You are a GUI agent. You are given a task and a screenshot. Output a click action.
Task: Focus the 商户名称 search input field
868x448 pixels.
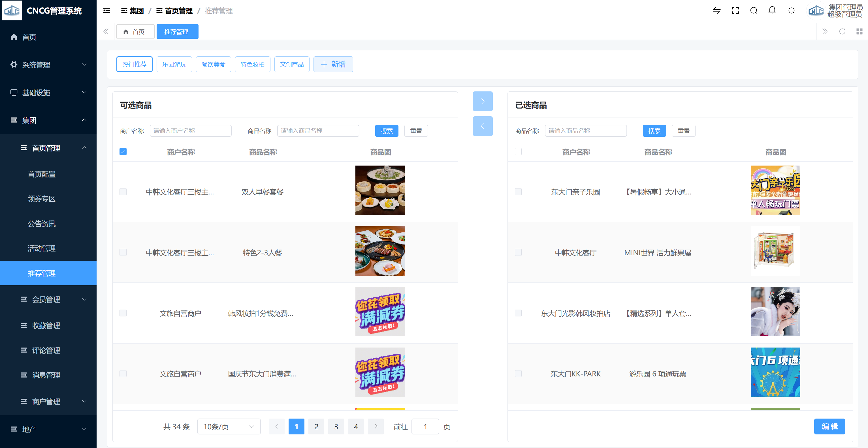190,131
